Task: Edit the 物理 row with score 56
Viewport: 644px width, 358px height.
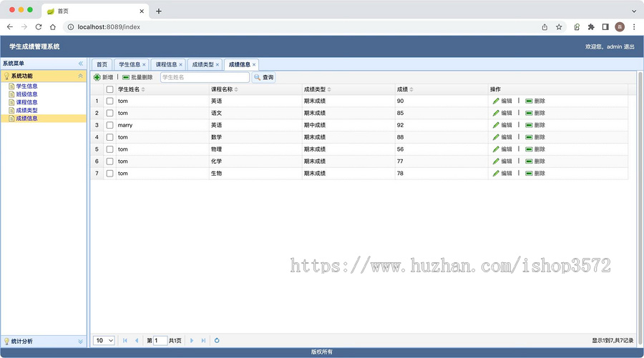Action: pyautogui.click(x=502, y=149)
